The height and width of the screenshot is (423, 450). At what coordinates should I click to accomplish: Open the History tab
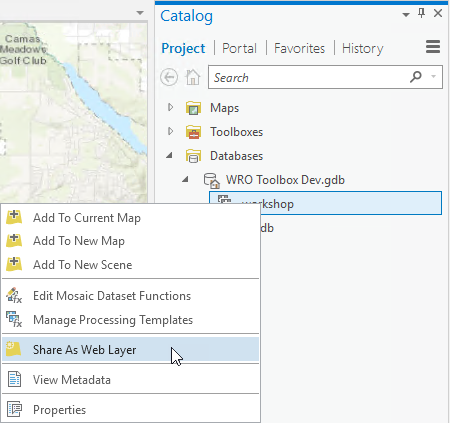(x=363, y=48)
